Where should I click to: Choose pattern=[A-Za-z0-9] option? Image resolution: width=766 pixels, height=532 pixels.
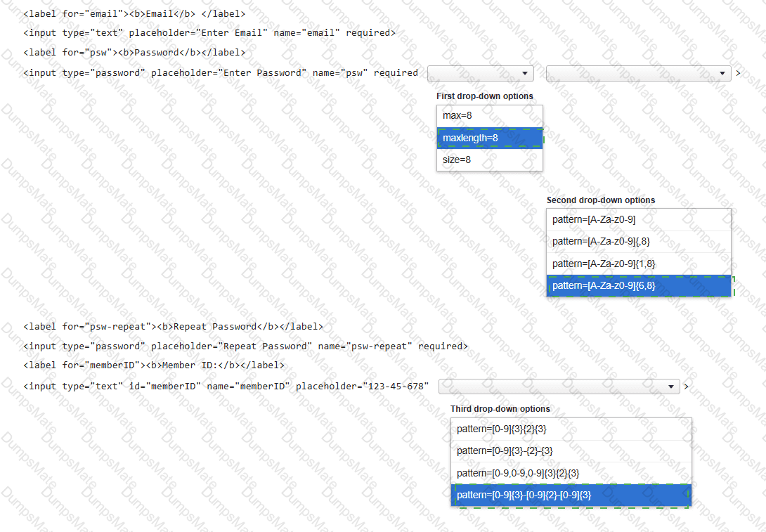pyautogui.click(x=639, y=220)
